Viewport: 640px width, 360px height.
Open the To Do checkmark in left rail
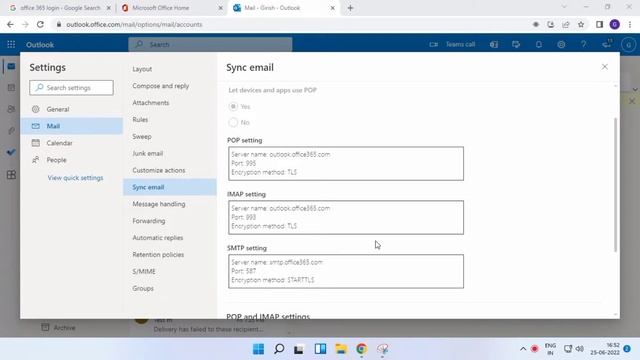[x=11, y=152]
